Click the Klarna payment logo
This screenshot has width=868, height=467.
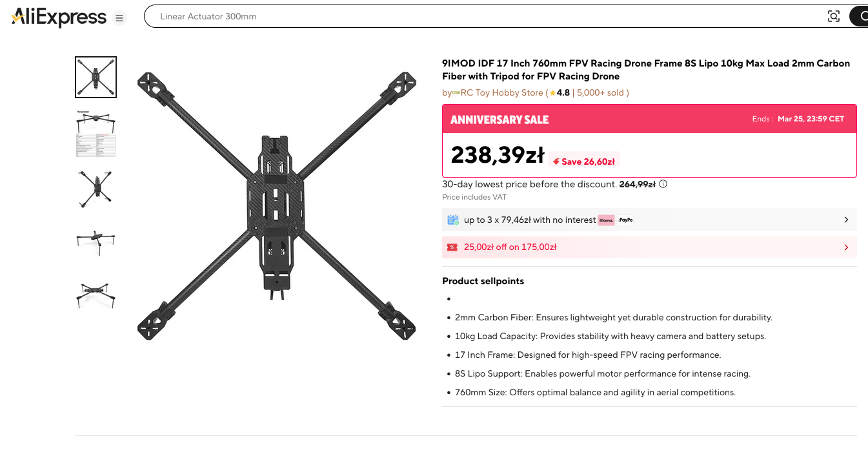pos(606,220)
